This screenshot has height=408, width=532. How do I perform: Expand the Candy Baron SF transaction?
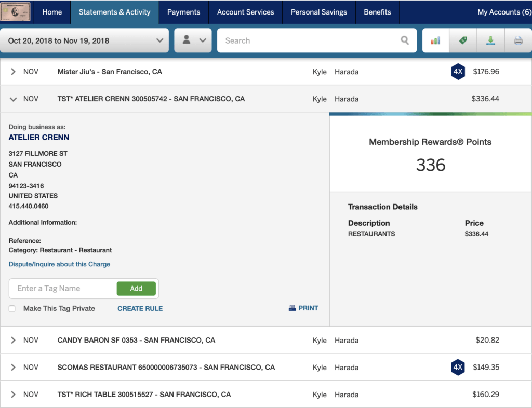pyautogui.click(x=13, y=340)
